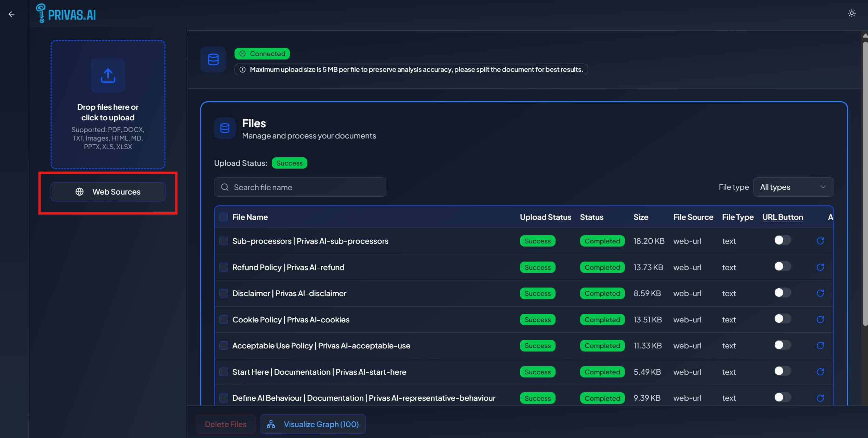This screenshot has height=438, width=868.
Task: Refresh the Define AI Behaviour row
Action: (820, 398)
